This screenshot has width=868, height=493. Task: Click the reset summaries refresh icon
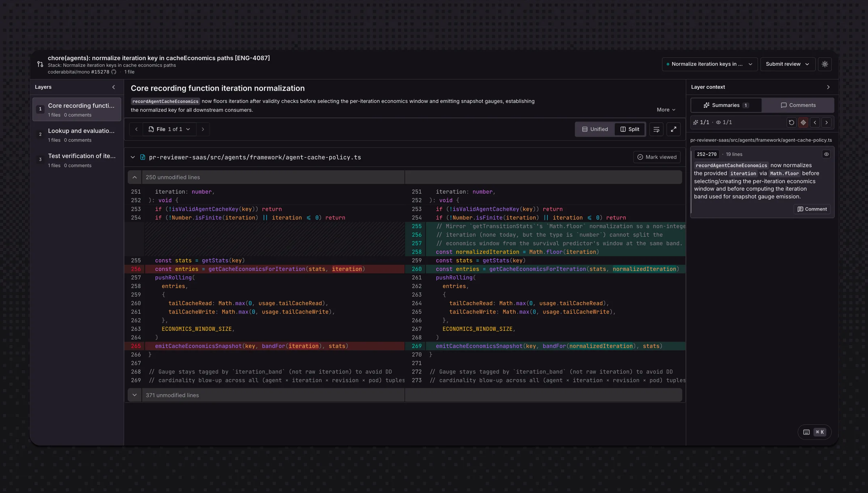[x=791, y=123]
